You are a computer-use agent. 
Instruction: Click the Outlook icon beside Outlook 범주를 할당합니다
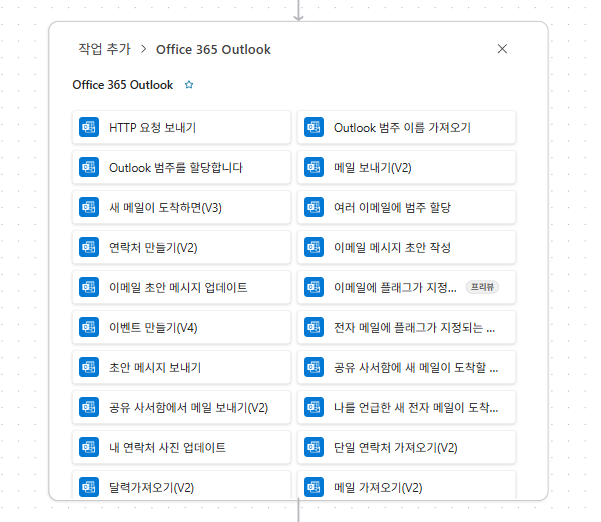89,167
